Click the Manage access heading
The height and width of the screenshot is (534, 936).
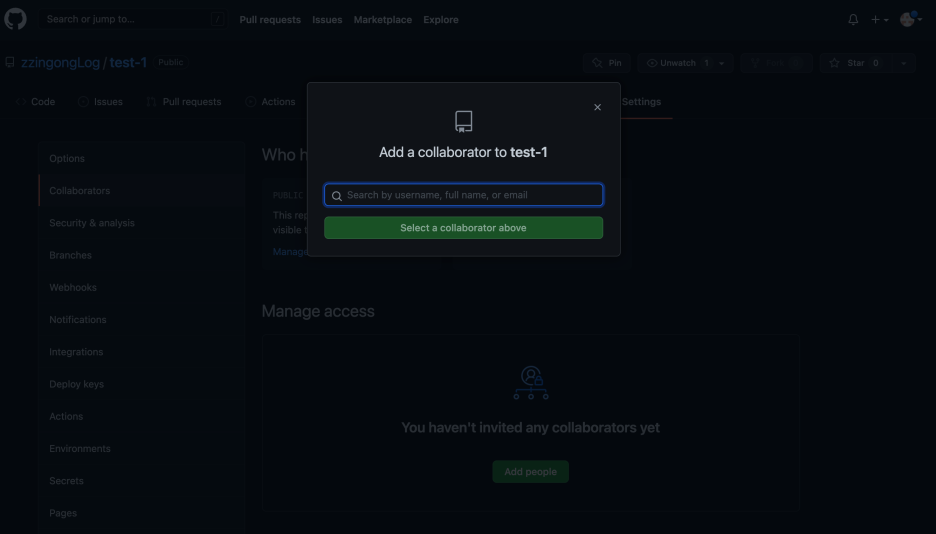click(318, 311)
